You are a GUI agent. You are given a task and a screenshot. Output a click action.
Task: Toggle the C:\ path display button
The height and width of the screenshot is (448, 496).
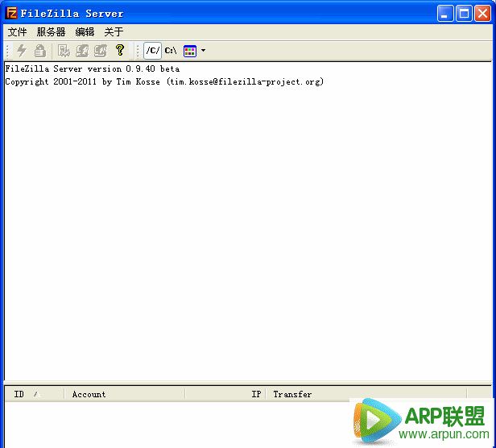(171, 51)
